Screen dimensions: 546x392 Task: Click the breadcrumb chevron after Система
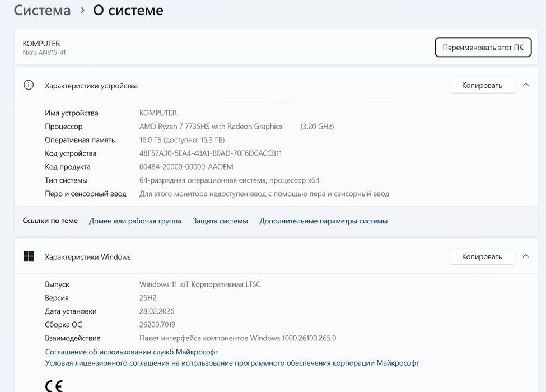pyautogui.click(x=82, y=11)
